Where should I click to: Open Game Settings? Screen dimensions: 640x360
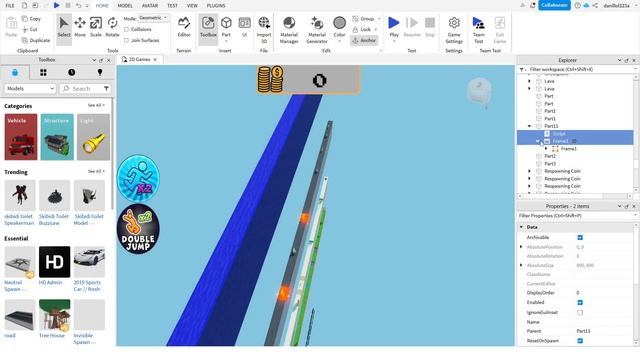tap(454, 30)
